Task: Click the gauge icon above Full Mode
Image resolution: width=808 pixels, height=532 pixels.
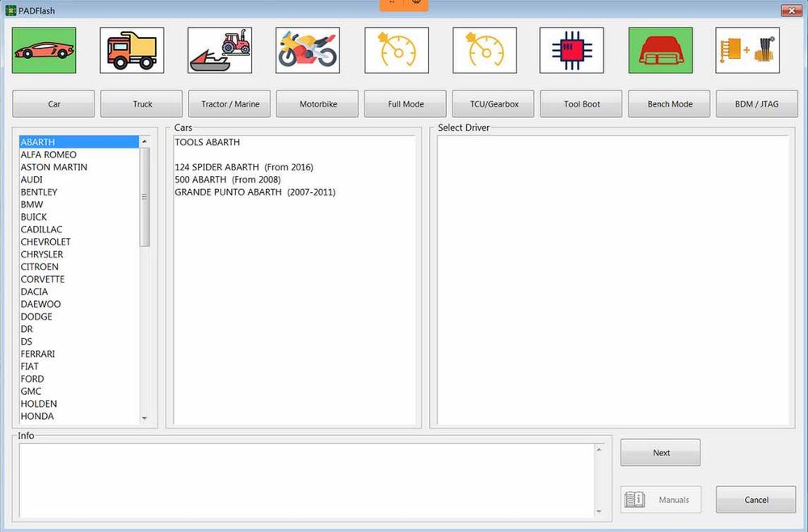Action: coord(397,51)
